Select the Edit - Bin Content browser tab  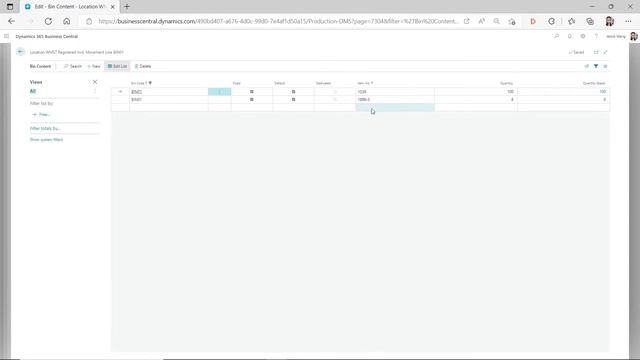point(70,7)
